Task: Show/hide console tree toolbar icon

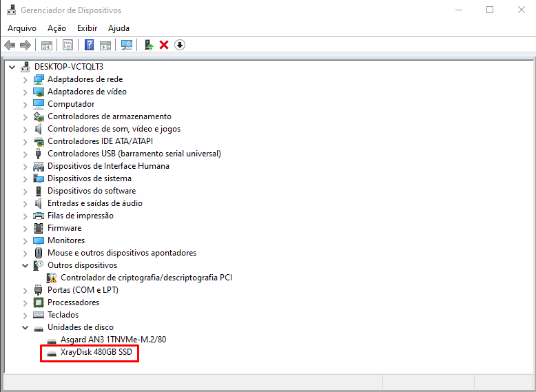Action: pos(47,45)
